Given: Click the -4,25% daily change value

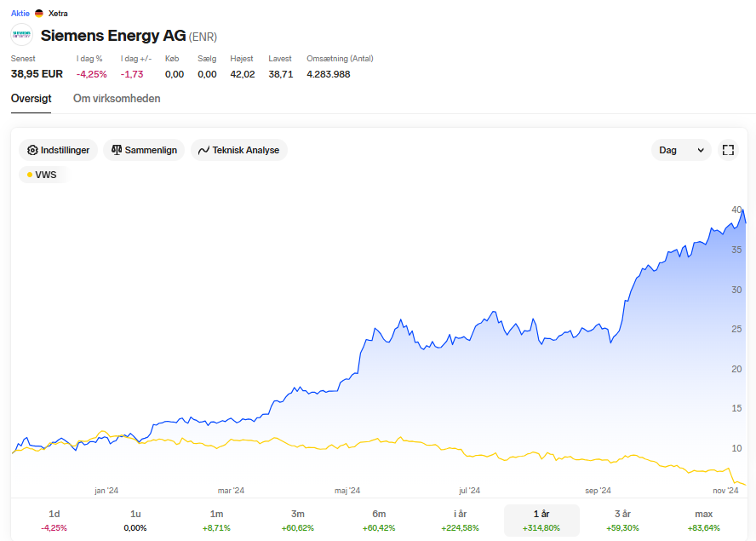Looking at the screenshot, I should (x=92, y=74).
